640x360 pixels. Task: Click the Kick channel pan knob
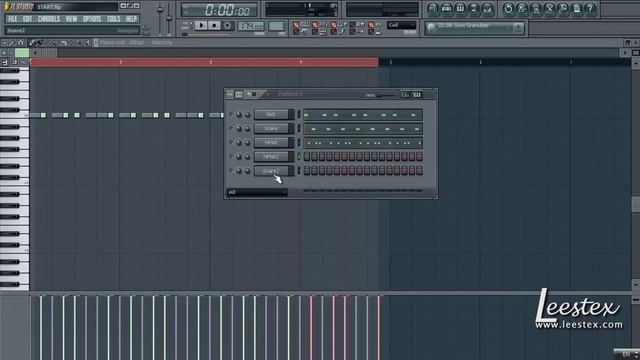[x=239, y=115]
